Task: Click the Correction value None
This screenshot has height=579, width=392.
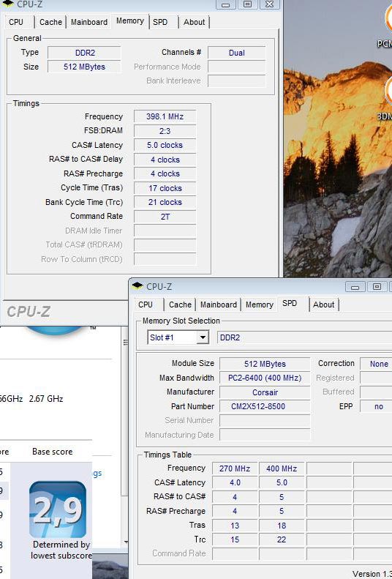Action: [376, 364]
